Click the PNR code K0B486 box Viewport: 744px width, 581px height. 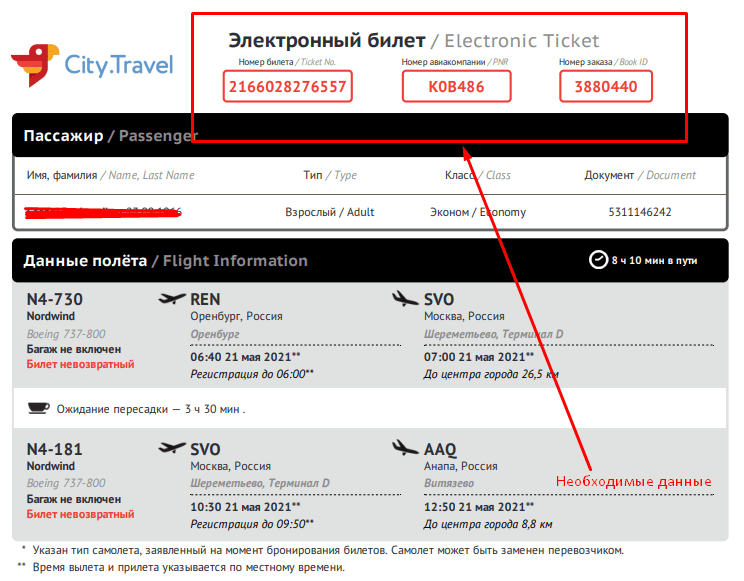[x=456, y=87]
